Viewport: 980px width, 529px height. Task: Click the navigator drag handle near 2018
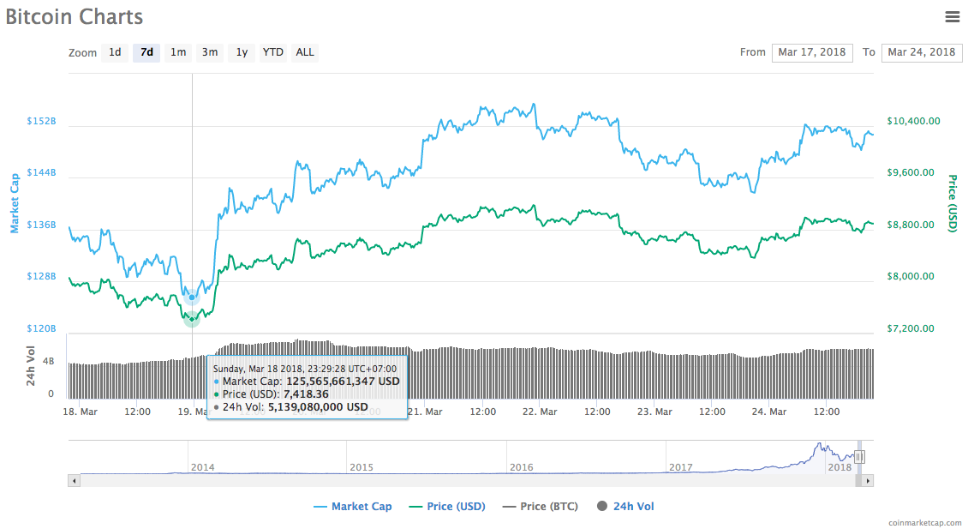click(x=860, y=459)
